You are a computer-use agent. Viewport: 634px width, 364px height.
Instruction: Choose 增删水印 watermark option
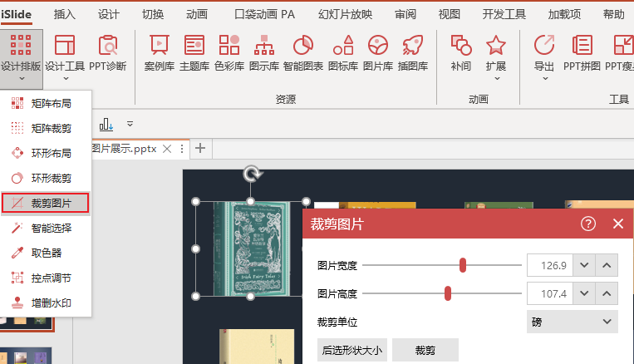46,303
